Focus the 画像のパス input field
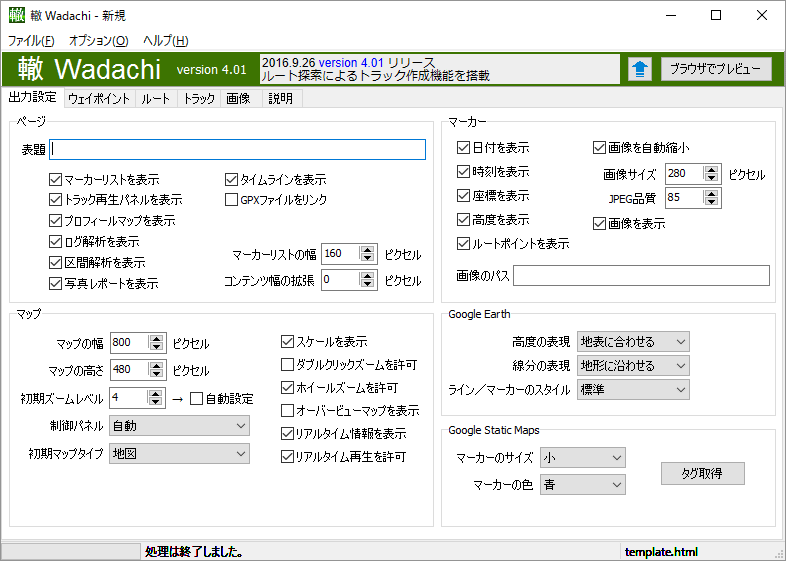786x561 pixels. (x=641, y=276)
